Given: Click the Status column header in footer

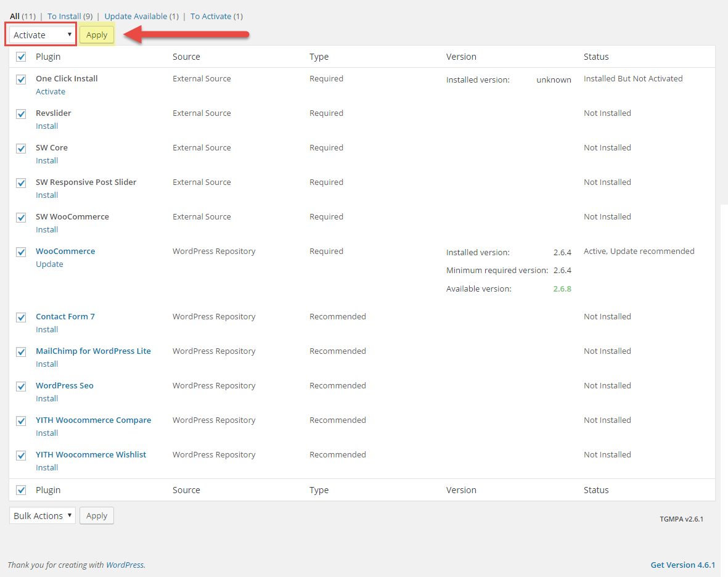Looking at the screenshot, I should pyautogui.click(x=596, y=489).
